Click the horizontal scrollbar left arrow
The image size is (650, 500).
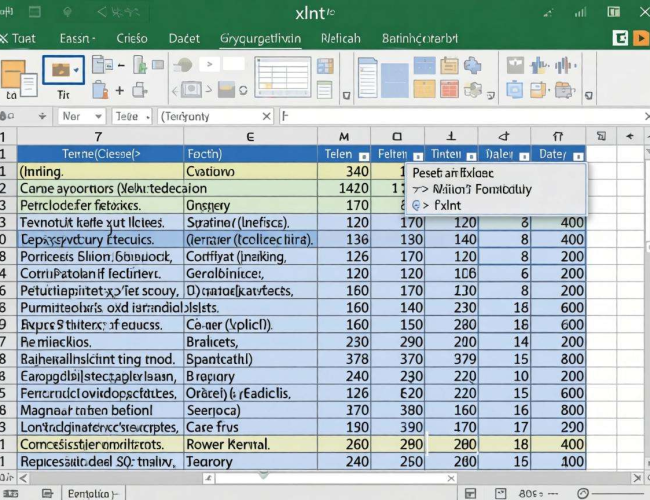coord(23,478)
